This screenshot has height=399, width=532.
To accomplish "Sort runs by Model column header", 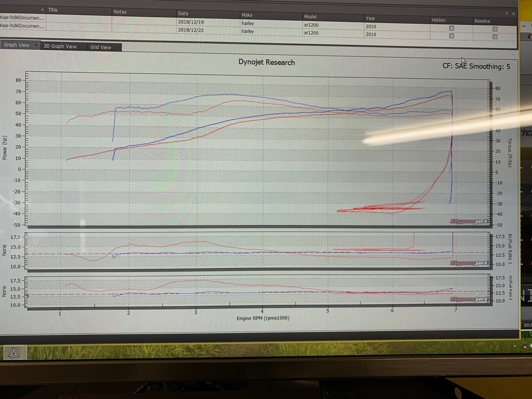I will 334,17.
